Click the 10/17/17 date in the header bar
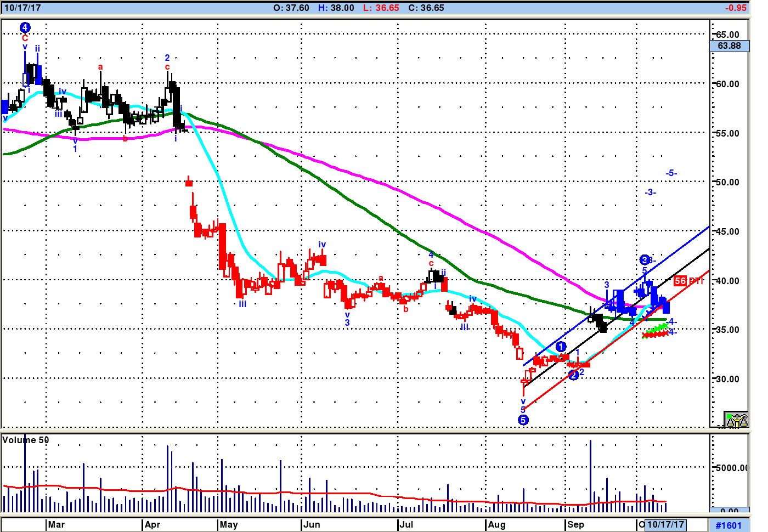The image size is (768, 532). (22, 8)
